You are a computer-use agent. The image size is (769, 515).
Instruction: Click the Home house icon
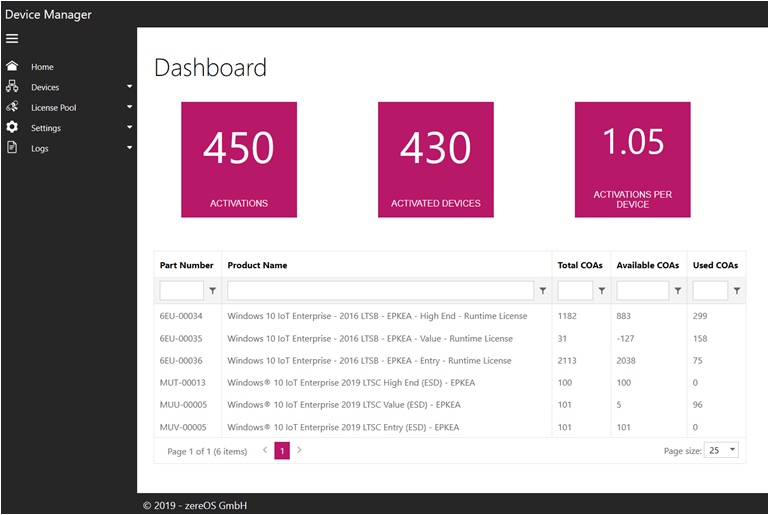[x=12, y=66]
